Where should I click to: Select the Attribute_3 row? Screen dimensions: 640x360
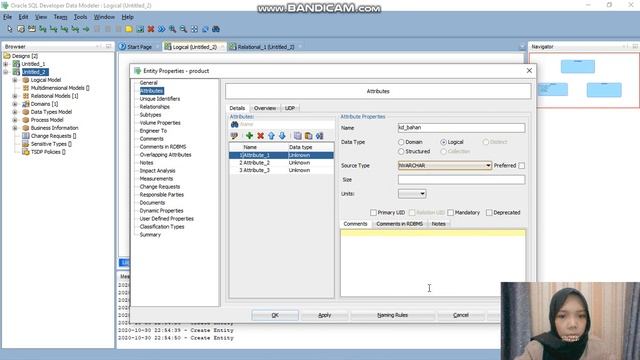281,170
